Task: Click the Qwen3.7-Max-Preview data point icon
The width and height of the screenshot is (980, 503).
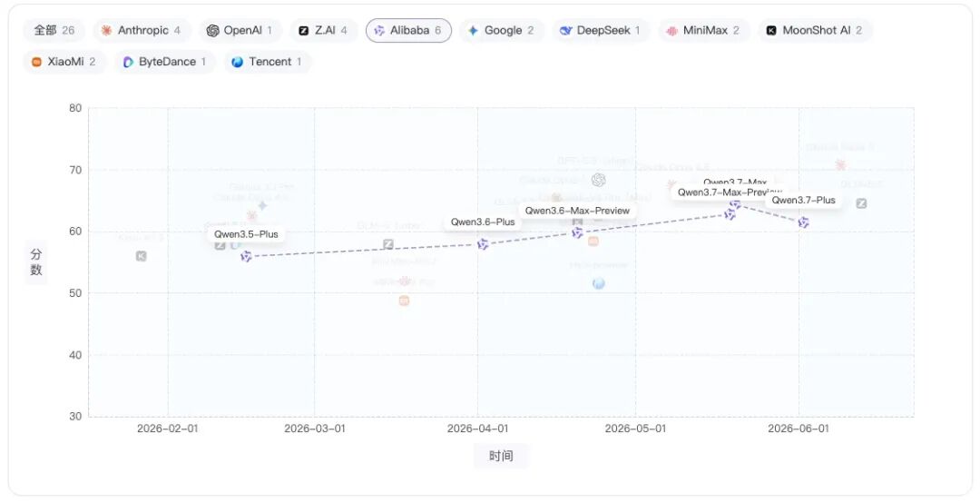Action: click(x=730, y=214)
